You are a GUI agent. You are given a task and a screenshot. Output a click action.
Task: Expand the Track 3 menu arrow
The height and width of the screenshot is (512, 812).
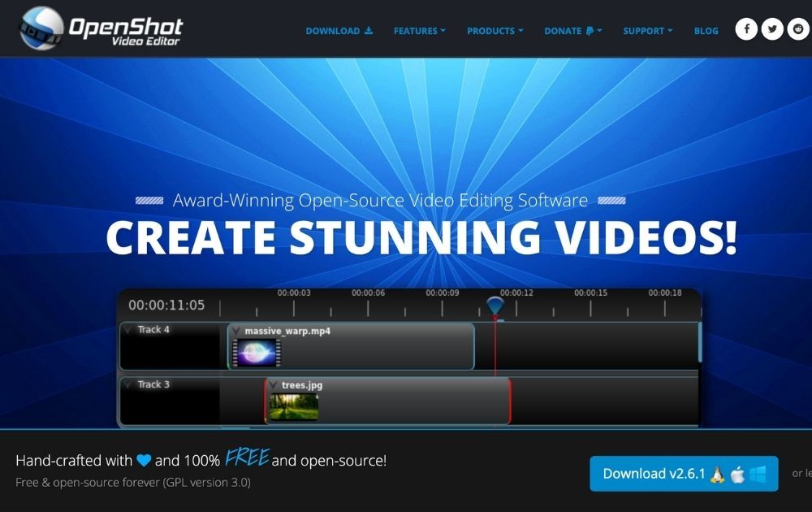(128, 384)
